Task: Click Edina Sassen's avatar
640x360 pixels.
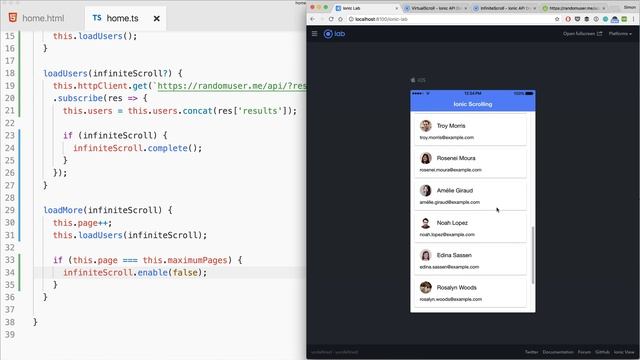Action: [x=426, y=255]
